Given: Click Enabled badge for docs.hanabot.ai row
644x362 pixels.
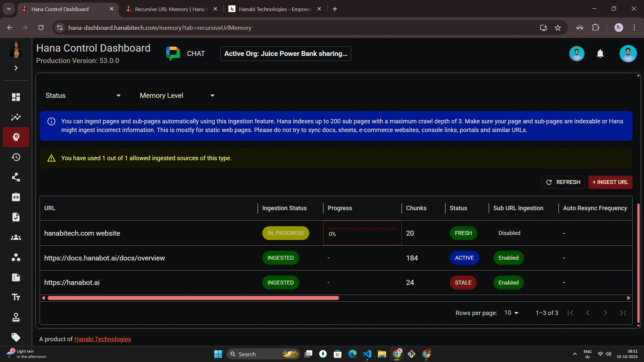Looking at the screenshot, I should pos(508,258).
